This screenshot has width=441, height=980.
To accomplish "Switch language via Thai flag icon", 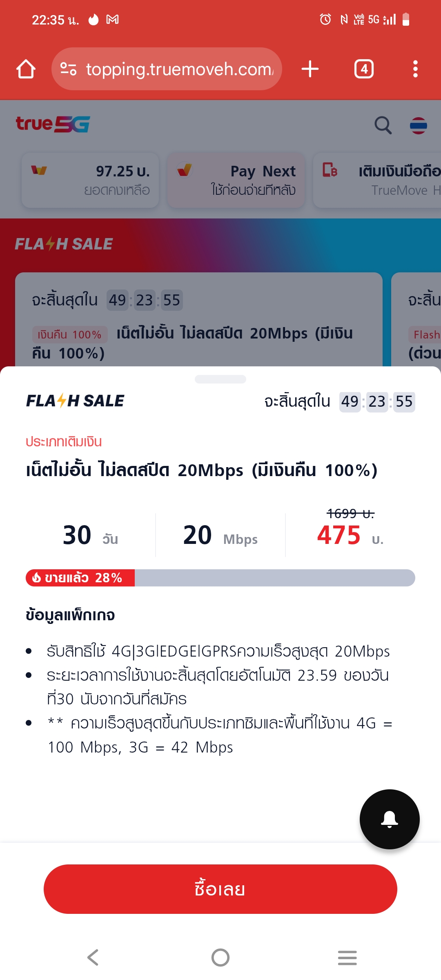I will click(419, 125).
